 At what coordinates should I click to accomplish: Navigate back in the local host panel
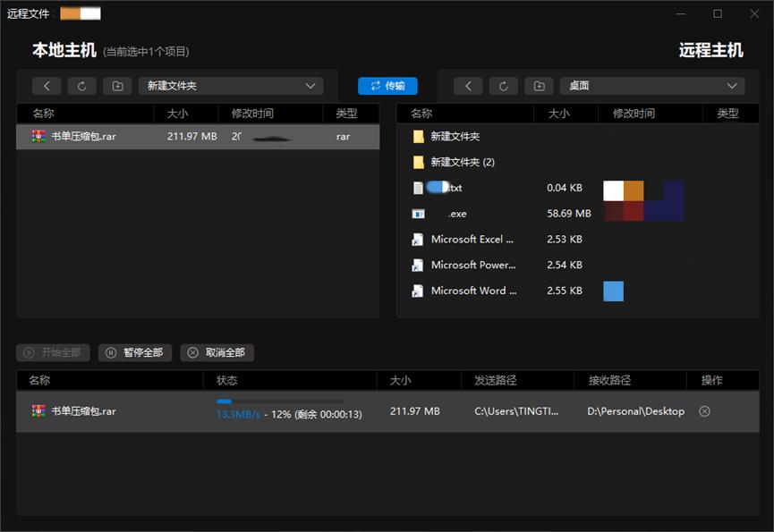pos(47,86)
